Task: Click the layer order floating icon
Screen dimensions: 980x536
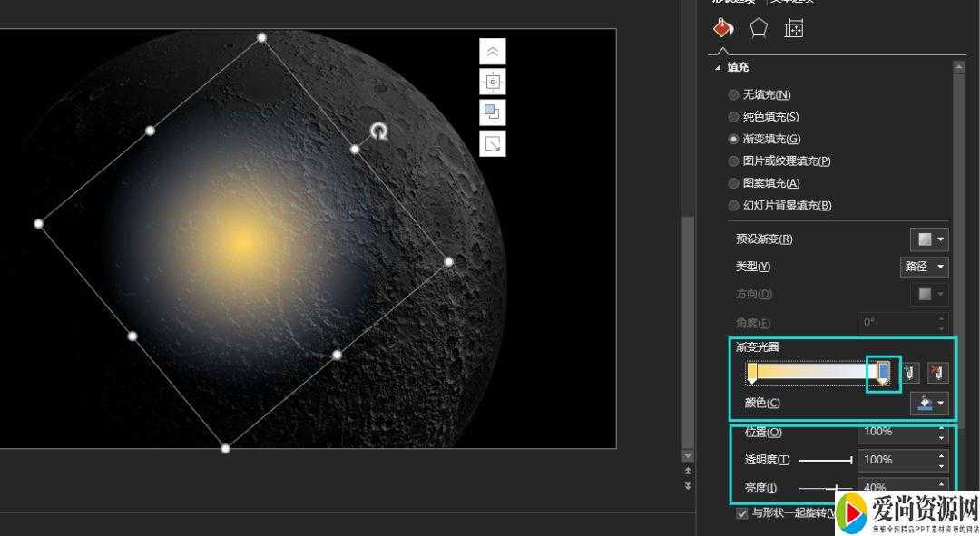Action: click(x=492, y=112)
